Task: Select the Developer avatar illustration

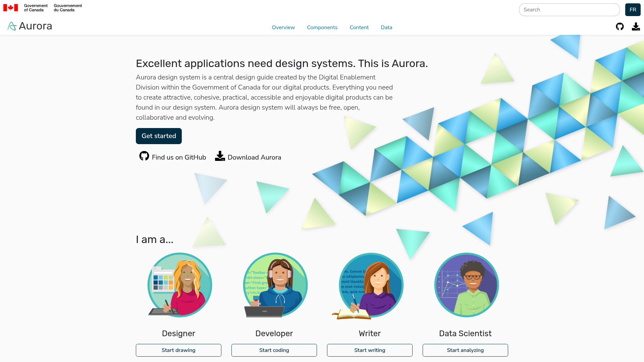Action: click(x=275, y=285)
